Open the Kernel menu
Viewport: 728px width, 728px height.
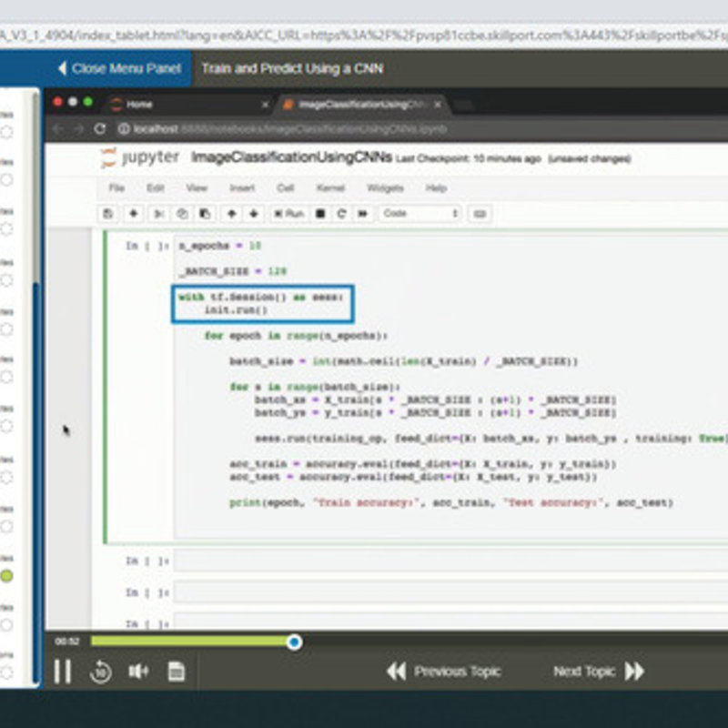(330, 187)
